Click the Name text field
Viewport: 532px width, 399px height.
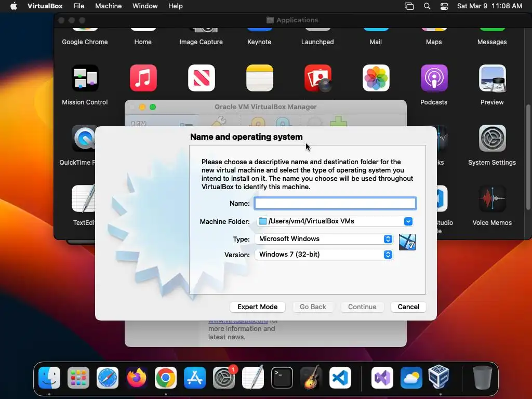336,203
